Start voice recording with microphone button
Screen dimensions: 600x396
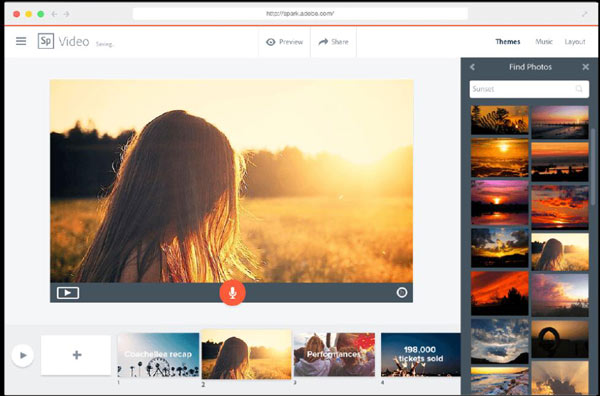(232, 293)
